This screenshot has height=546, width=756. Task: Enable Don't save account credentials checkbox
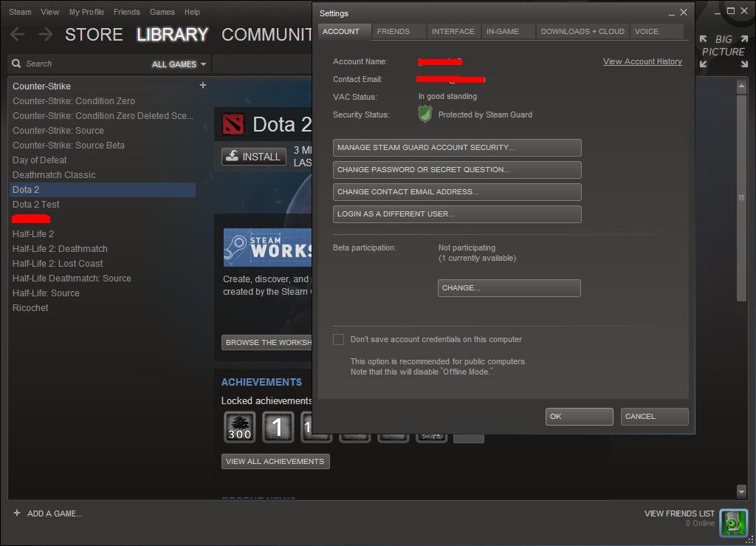click(338, 339)
